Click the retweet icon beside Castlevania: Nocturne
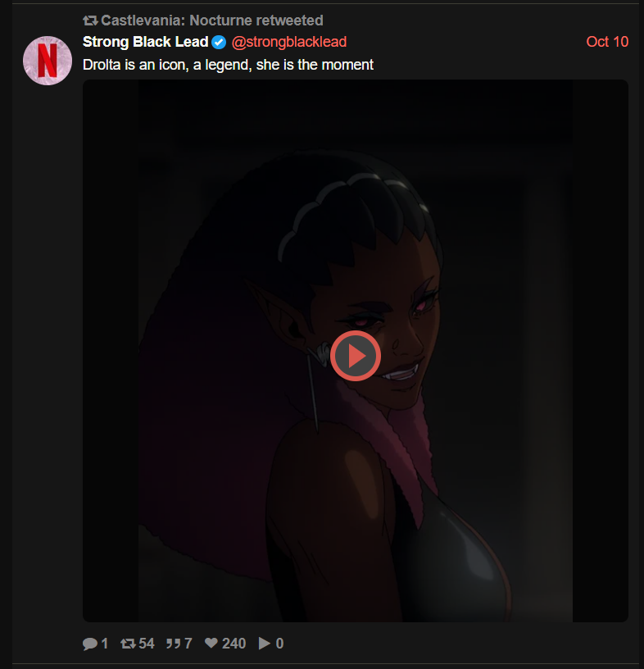This screenshot has height=669, width=644. (x=90, y=20)
